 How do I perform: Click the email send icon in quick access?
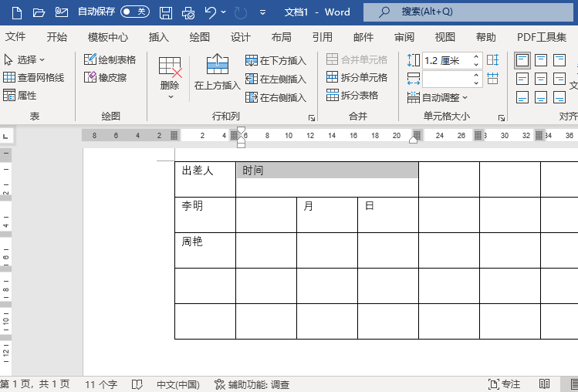[x=62, y=12]
